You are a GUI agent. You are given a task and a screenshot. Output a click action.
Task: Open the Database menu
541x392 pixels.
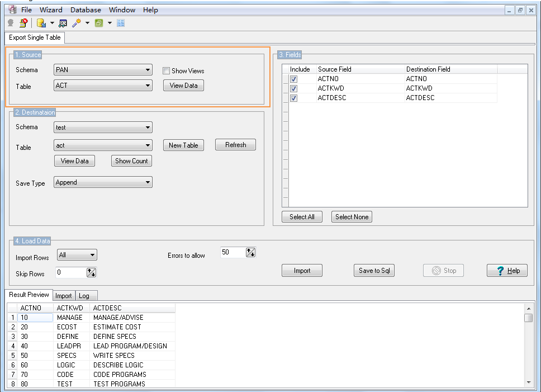pos(86,10)
